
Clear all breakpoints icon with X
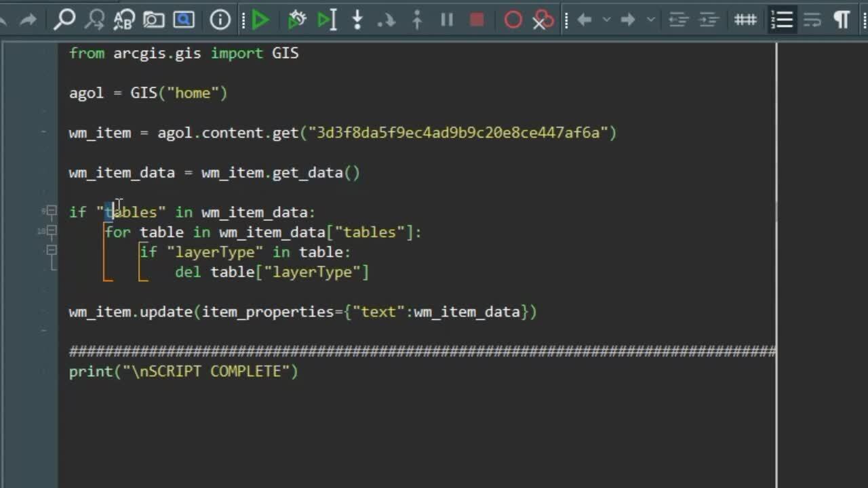542,20
